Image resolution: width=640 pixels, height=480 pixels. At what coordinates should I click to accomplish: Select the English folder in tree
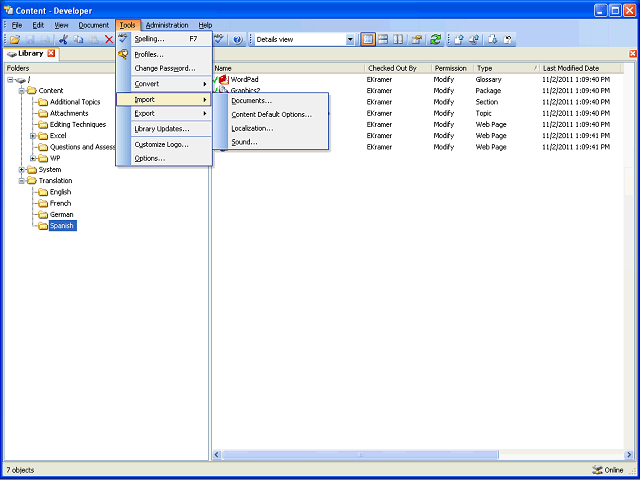click(x=60, y=192)
